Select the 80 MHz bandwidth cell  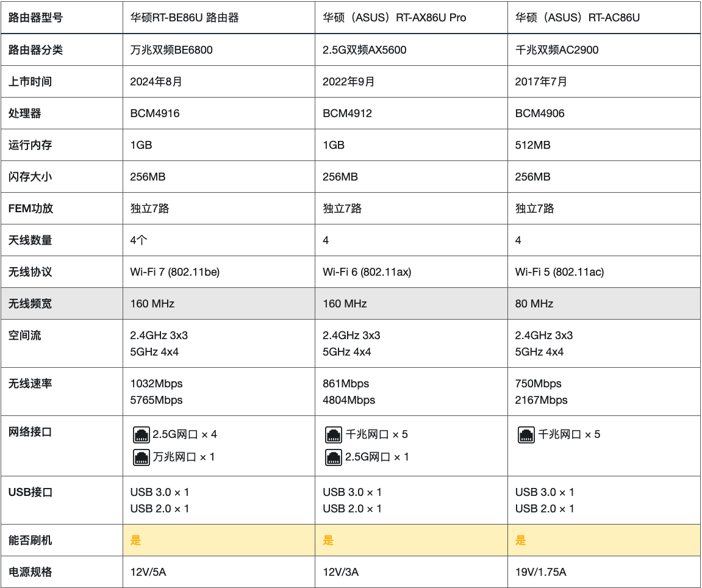tap(534, 304)
